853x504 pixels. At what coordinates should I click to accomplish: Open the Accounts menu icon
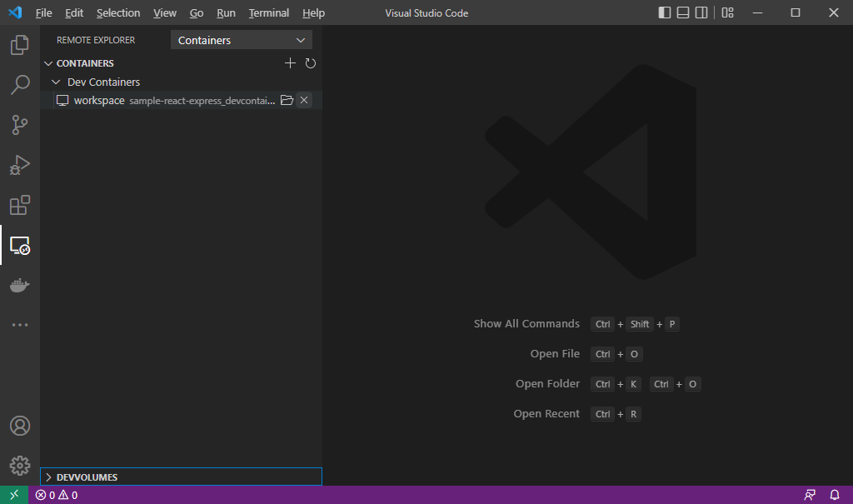pos(20,426)
